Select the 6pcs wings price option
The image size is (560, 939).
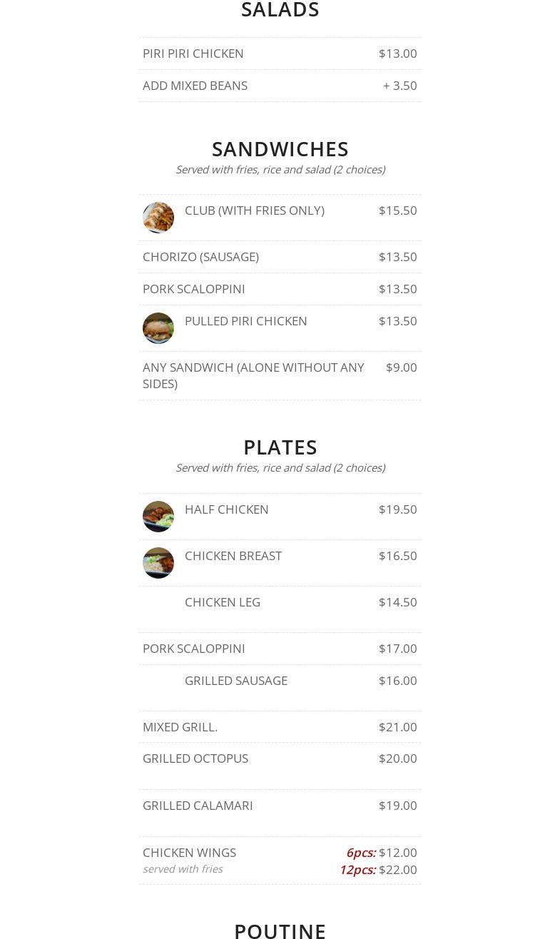click(381, 853)
